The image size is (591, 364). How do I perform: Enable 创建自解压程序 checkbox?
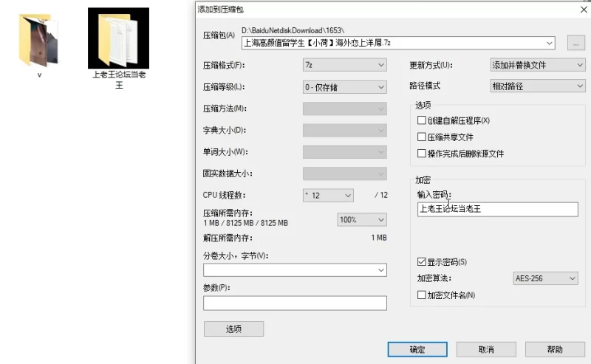click(x=422, y=120)
